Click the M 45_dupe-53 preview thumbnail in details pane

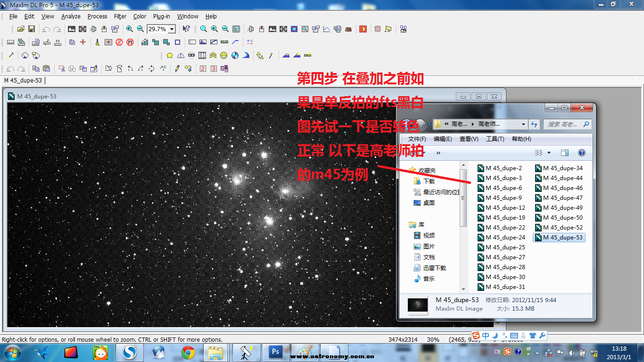coord(418,304)
